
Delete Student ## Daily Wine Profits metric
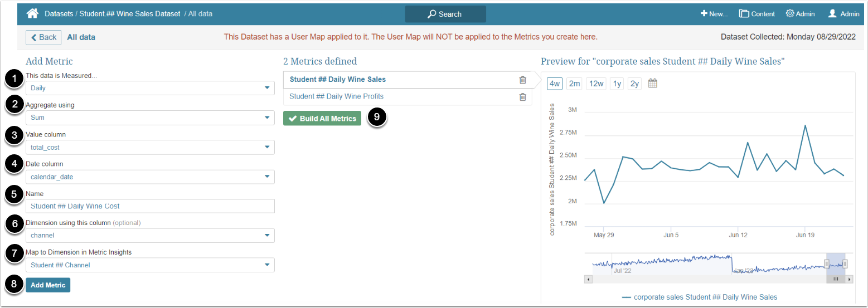(x=522, y=97)
